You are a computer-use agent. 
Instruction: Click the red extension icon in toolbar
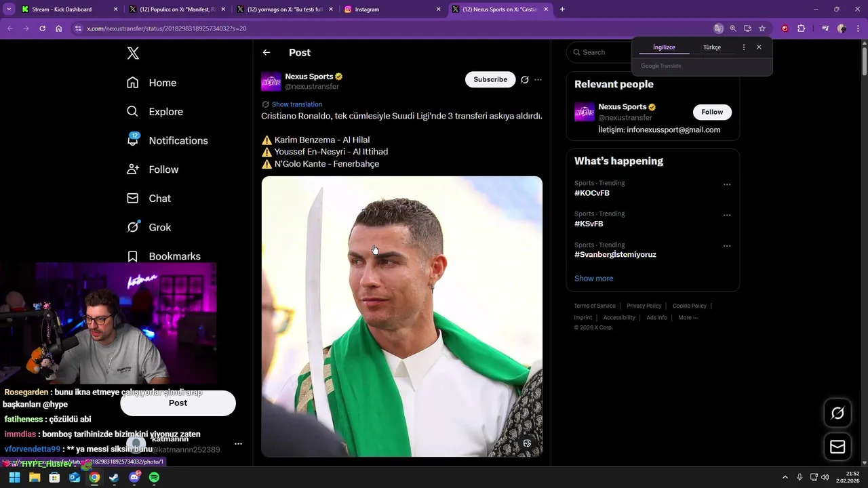(x=785, y=28)
